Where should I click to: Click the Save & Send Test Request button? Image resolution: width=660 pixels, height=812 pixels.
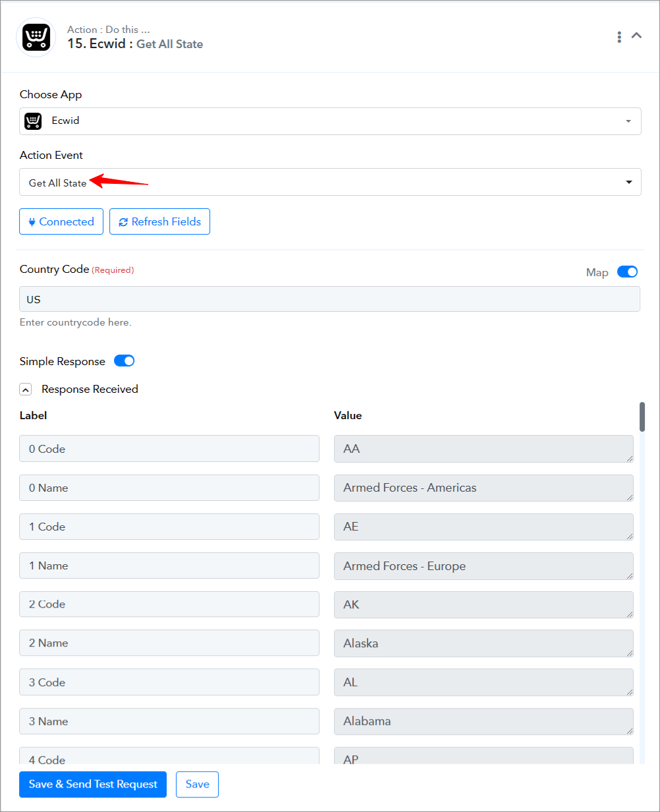[x=93, y=784]
